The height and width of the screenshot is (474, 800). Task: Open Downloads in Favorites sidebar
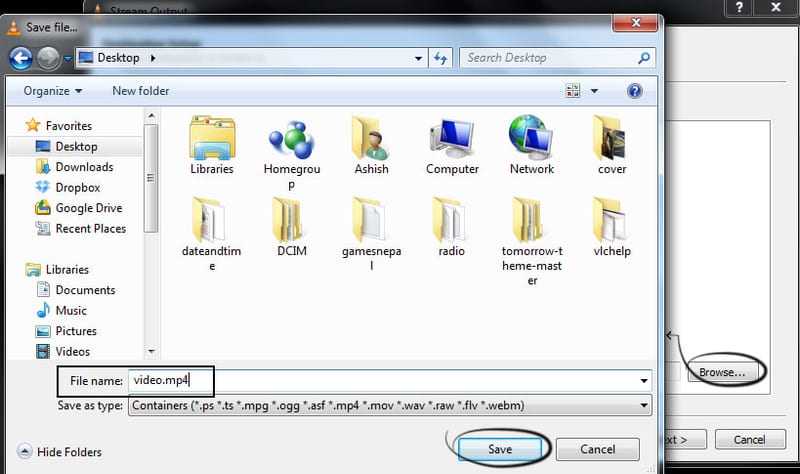tap(74, 167)
